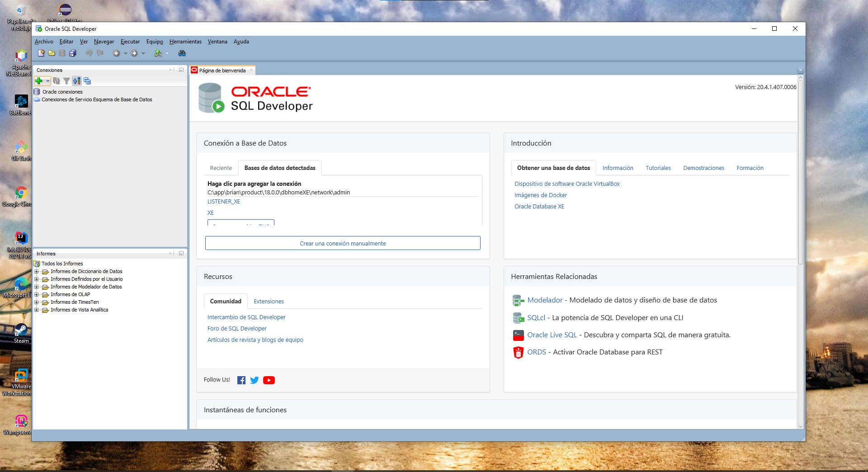The width and height of the screenshot is (868, 472).
Task: Switch to the Información tab
Action: click(x=618, y=168)
